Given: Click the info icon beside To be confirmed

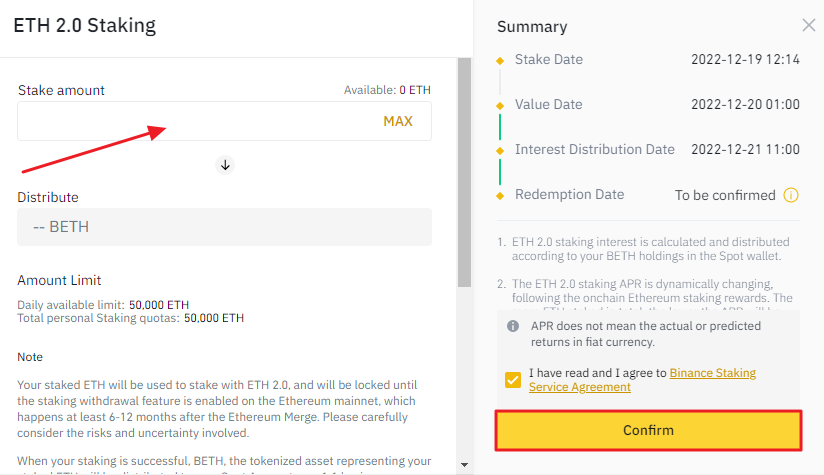Looking at the screenshot, I should [791, 195].
